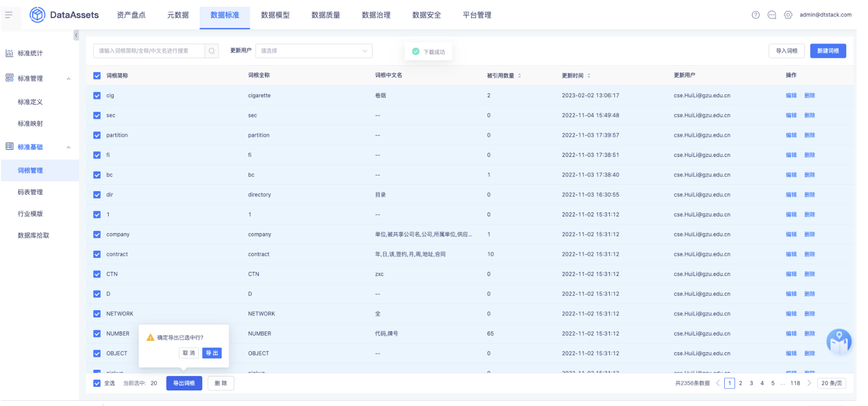Toggle the header select-all checkbox
This screenshot has width=868, height=406.
[x=97, y=76]
